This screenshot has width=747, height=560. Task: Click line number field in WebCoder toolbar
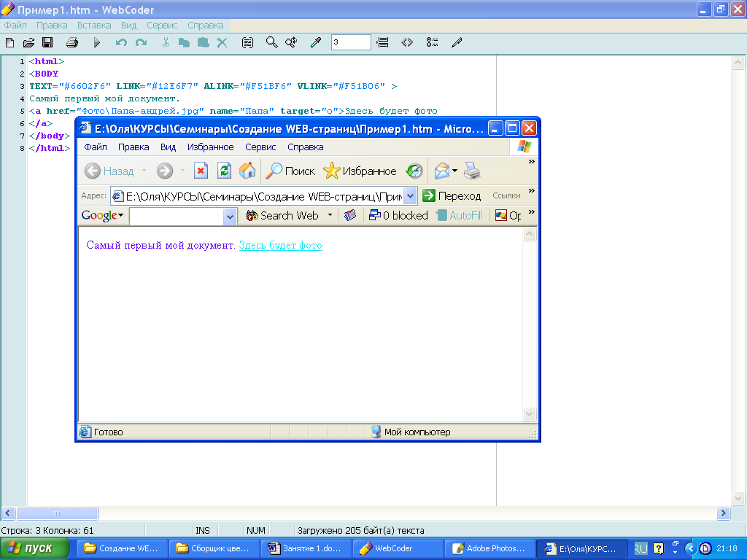pos(351,42)
